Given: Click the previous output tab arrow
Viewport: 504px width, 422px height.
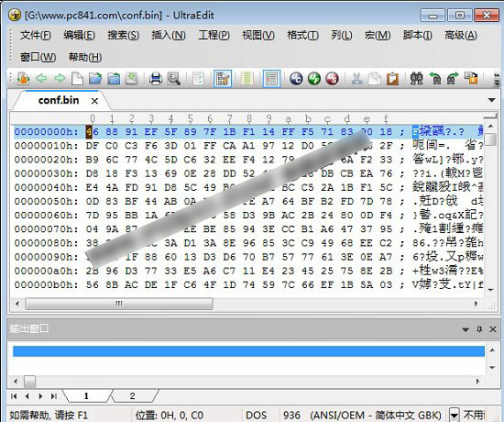Looking at the screenshot, I should pyautogui.click(x=27, y=396).
